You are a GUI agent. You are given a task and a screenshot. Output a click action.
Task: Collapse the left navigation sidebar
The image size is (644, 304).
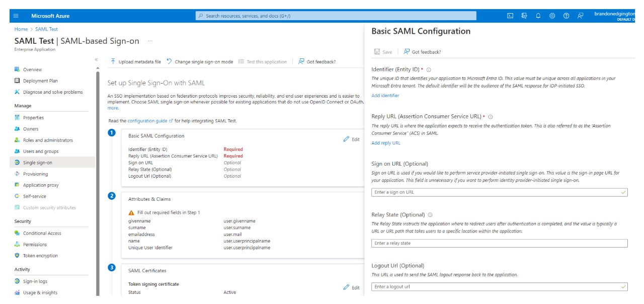pyautogui.click(x=96, y=59)
